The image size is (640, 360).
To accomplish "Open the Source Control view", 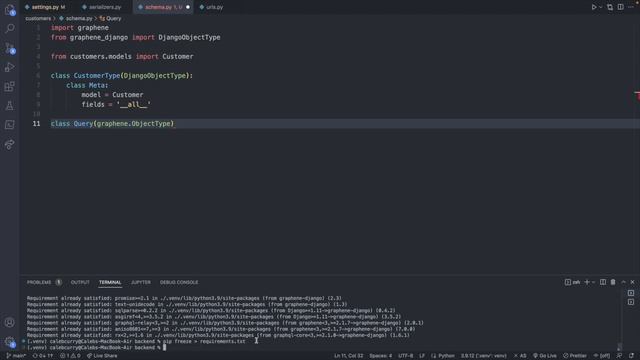I will tap(9, 48).
